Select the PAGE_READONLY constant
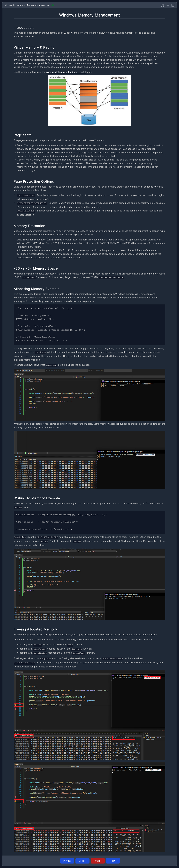This screenshot has height=868, width=179. [x=26, y=211]
